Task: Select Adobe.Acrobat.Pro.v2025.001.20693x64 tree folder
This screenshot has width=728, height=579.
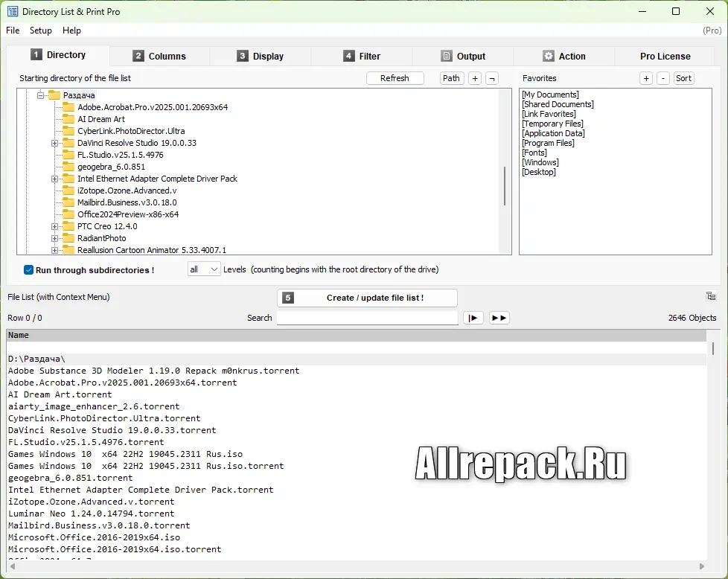Action: 153,107
